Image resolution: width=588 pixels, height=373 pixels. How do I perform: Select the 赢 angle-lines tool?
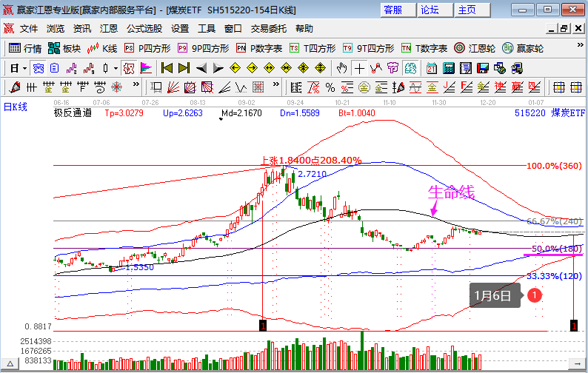point(518,87)
